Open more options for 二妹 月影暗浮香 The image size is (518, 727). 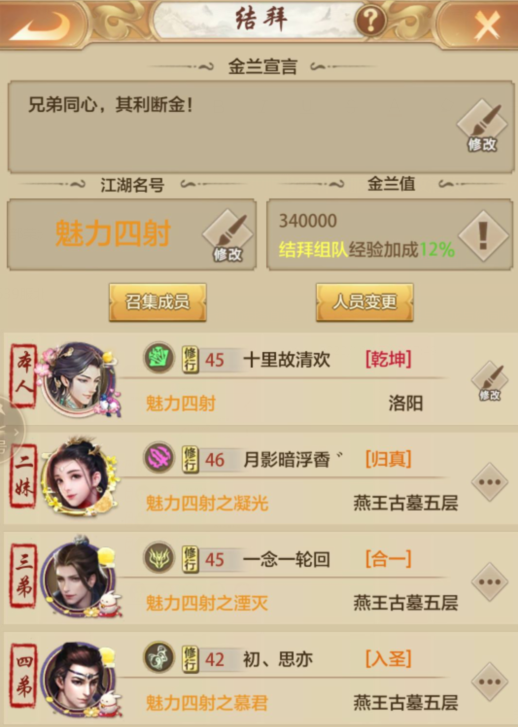click(x=490, y=482)
